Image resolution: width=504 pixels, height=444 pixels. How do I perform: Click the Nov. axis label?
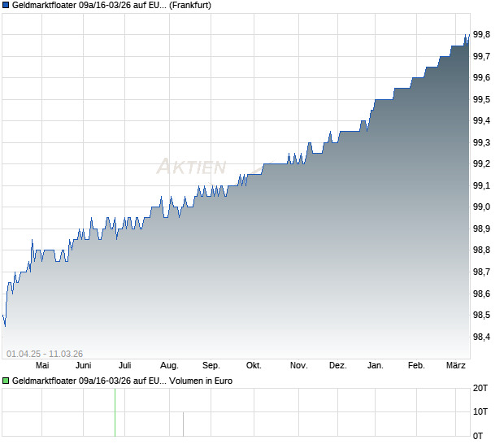(x=299, y=365)
